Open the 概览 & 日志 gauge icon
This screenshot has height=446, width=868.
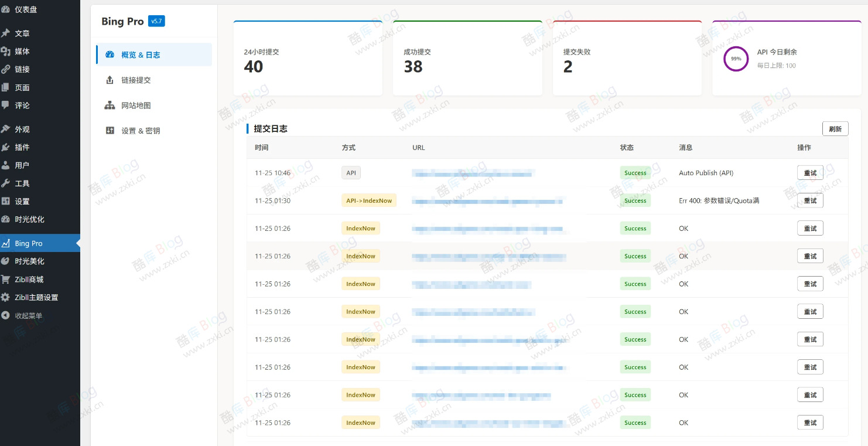tap(110, 54)
